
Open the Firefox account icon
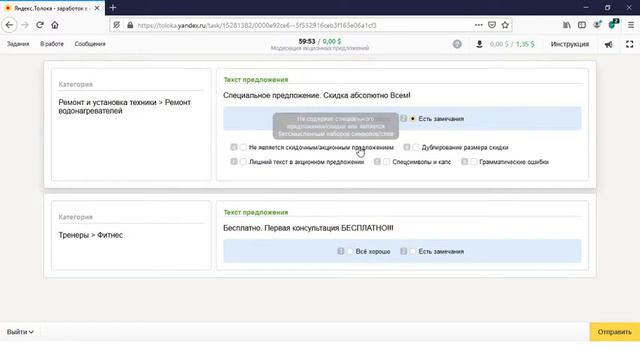tap(597, 25)
